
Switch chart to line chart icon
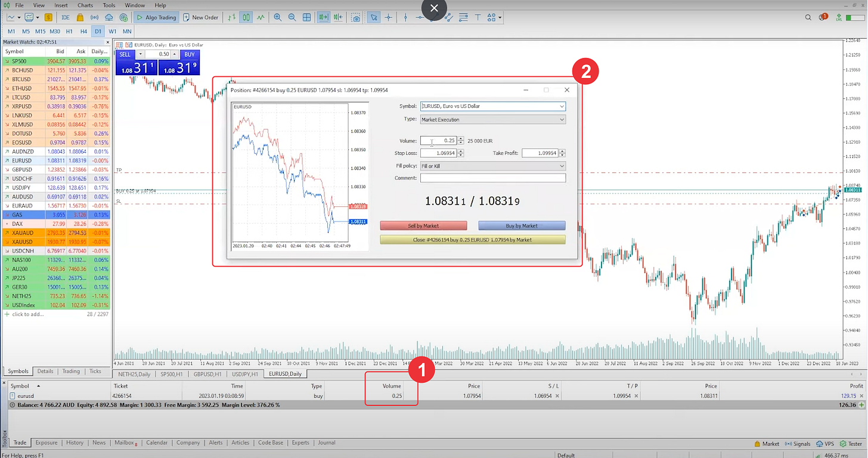(261, 17)
